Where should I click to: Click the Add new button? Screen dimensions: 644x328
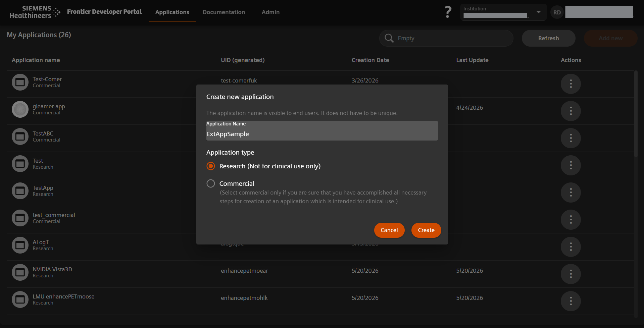coord(610,38)
